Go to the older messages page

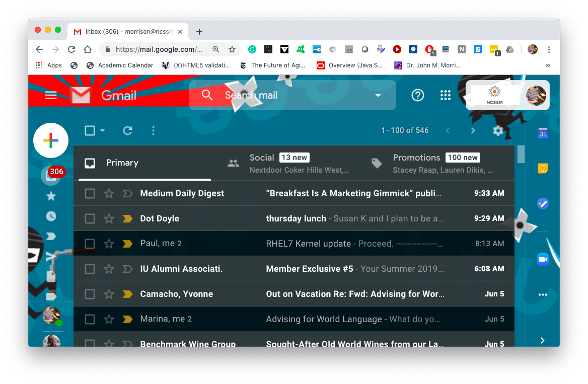[x=473, y=130]
